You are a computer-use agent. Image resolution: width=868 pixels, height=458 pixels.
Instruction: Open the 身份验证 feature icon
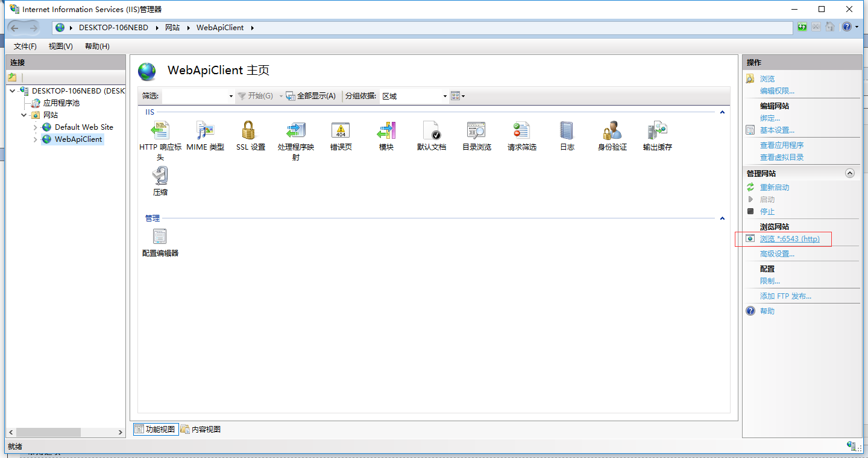click(x=612, y=130)
